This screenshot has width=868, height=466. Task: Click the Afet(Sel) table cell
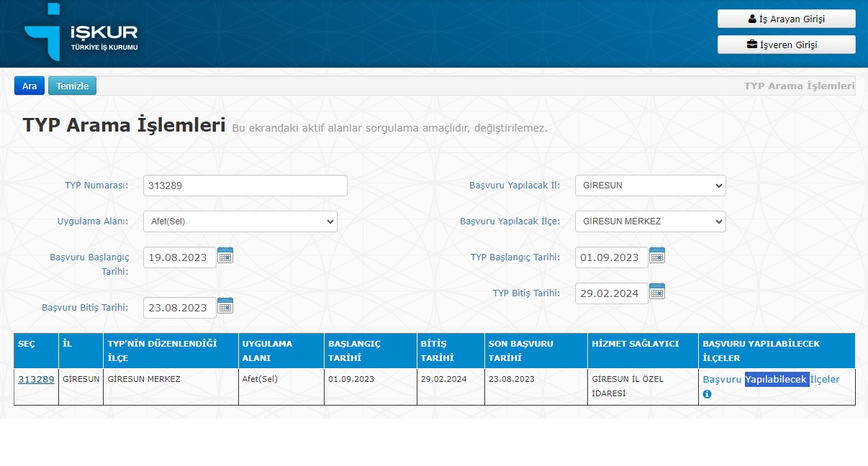281,387
